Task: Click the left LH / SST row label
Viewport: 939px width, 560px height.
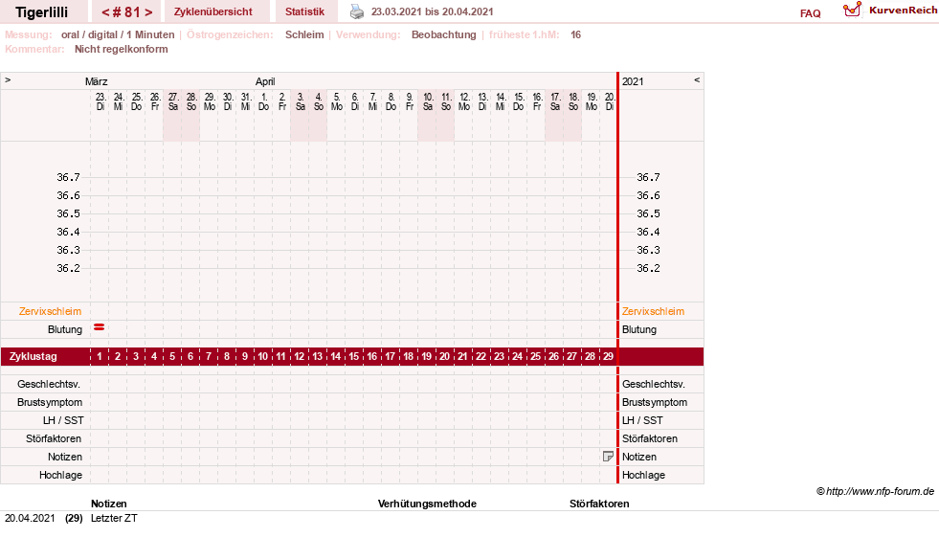Action: [63, 420]
